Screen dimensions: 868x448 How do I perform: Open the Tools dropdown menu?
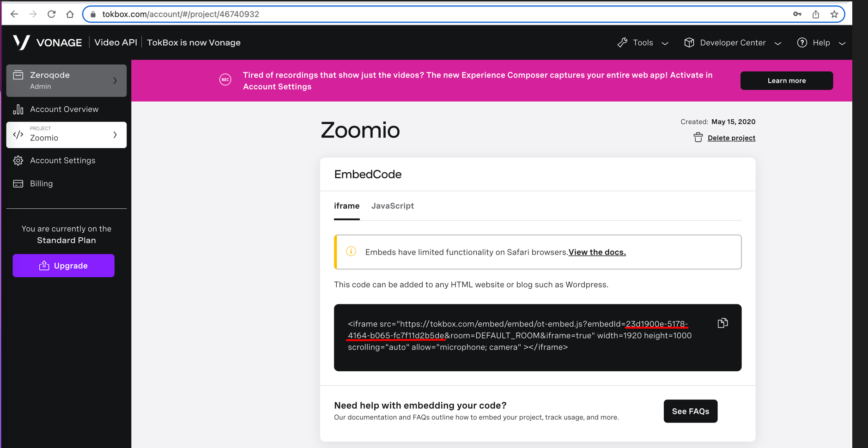click(x=643, y=43)
